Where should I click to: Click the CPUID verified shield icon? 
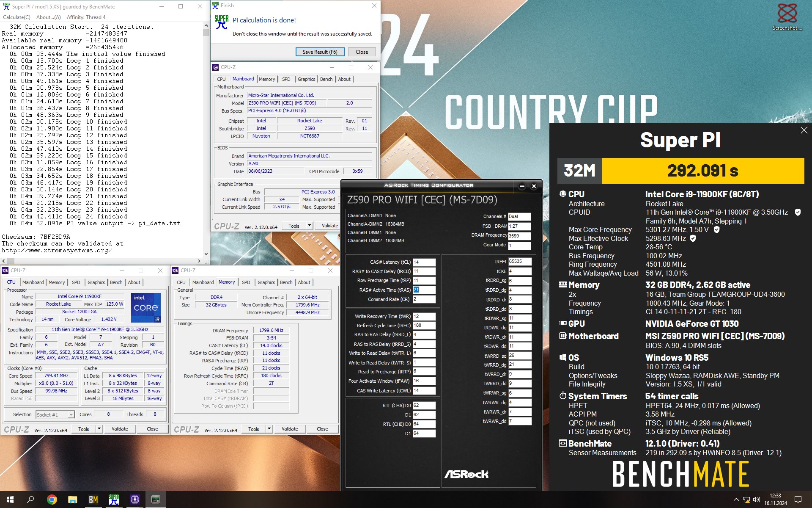tap(798, 212)
